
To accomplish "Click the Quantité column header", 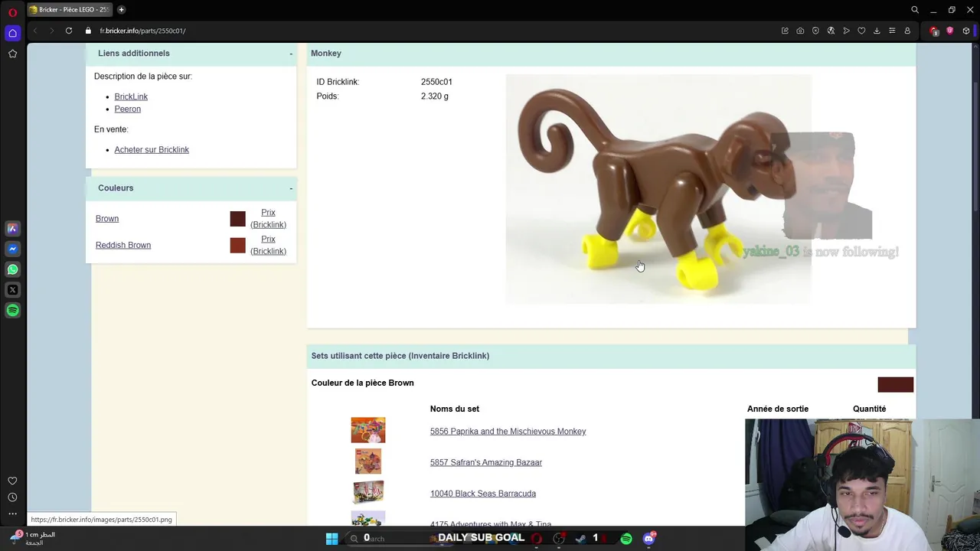I will 869,409.
